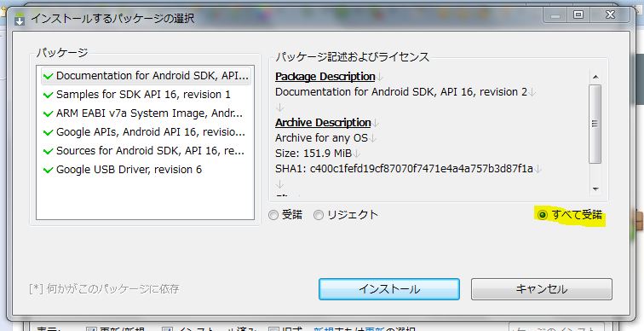Choose the リジェクト radio option
644x331 pixels.
coord(319,215)
